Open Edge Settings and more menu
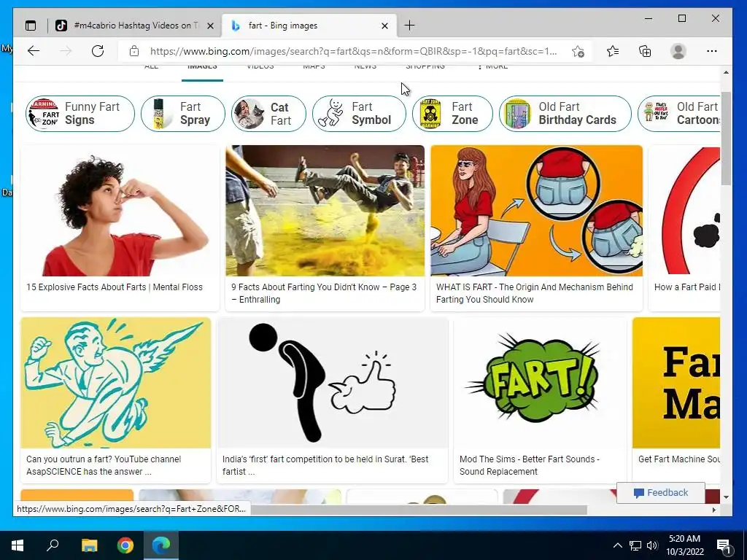The width and height of the screenshot is (747, 560). point(712,51)
